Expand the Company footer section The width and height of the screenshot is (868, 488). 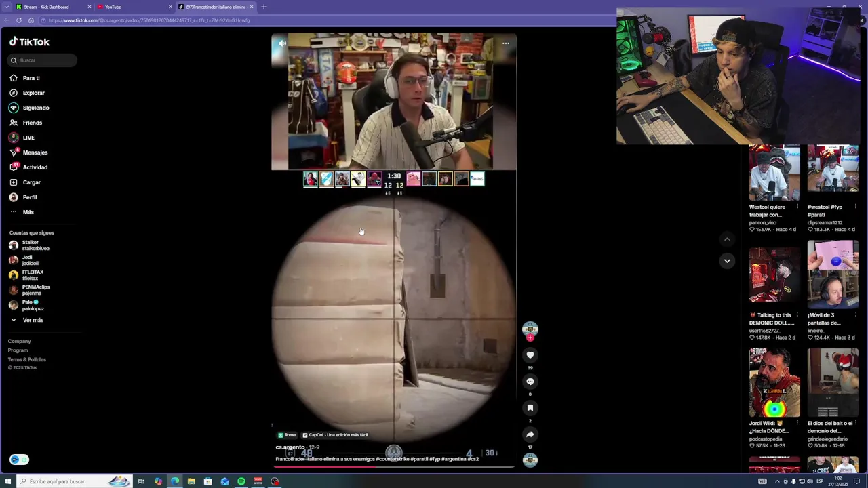[19, 342]
